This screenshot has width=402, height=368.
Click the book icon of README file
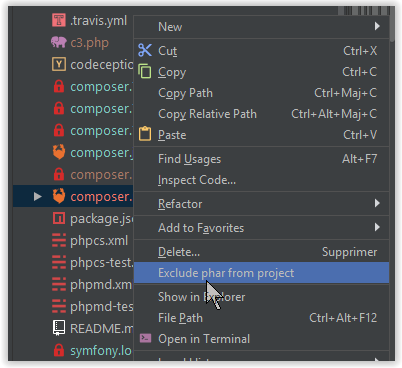coord(59,328)
